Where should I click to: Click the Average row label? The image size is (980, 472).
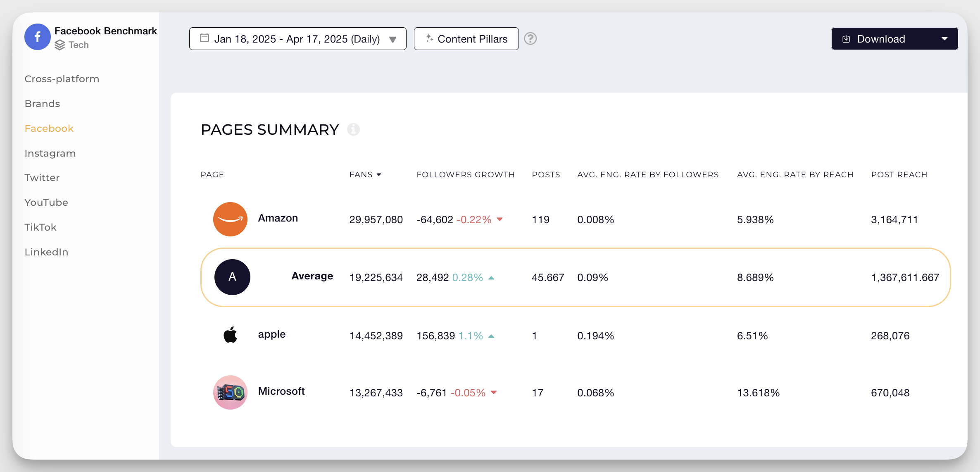[x=312, y=276]
